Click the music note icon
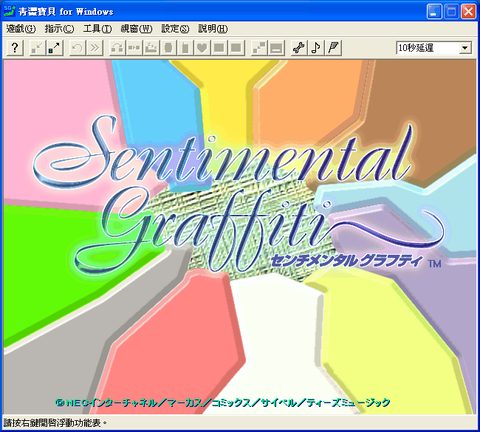This screenshot has width=480, height=432. click(316, 48)
